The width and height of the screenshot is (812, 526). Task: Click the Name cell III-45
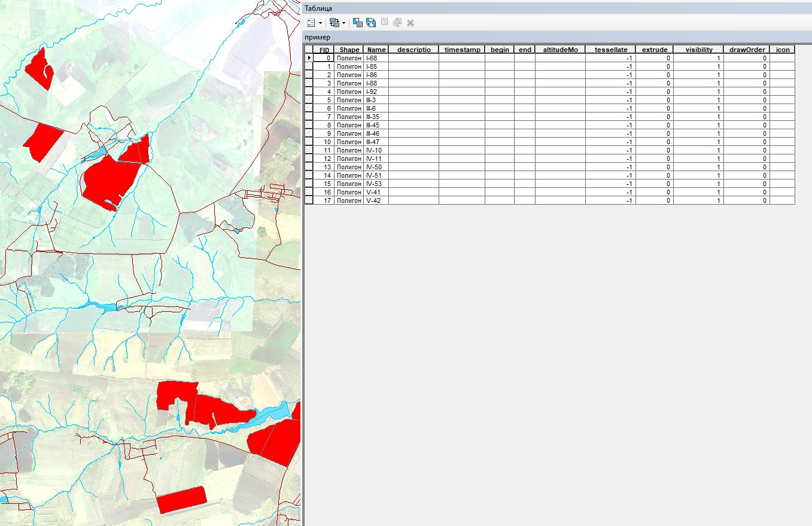coord(376,125)
